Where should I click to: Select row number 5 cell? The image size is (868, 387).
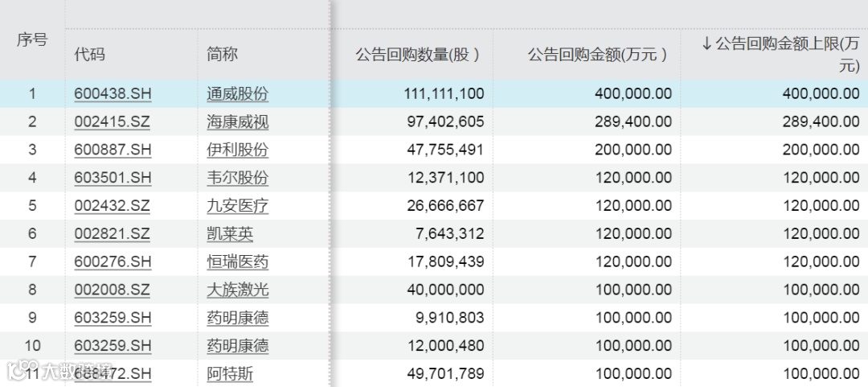32,206
